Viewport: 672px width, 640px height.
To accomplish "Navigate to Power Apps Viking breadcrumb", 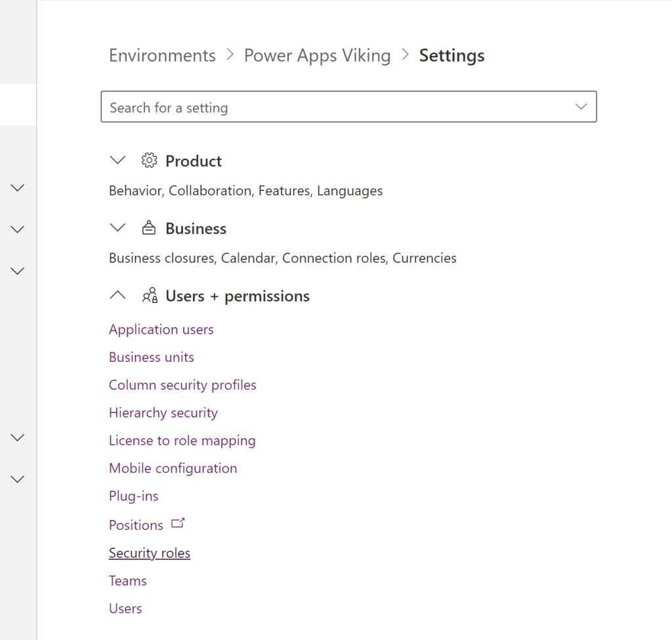I will tap(317, 56).
